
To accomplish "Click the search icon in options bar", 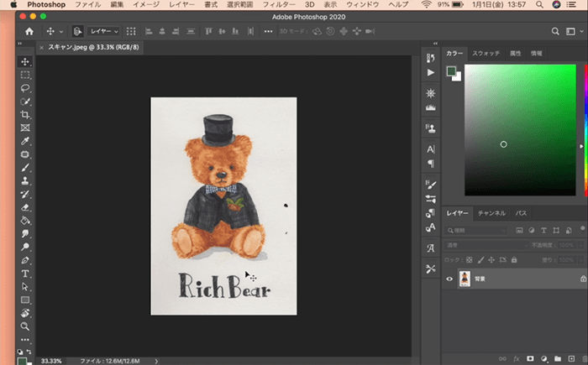I will pyautogui.click(x=555, y=32).
